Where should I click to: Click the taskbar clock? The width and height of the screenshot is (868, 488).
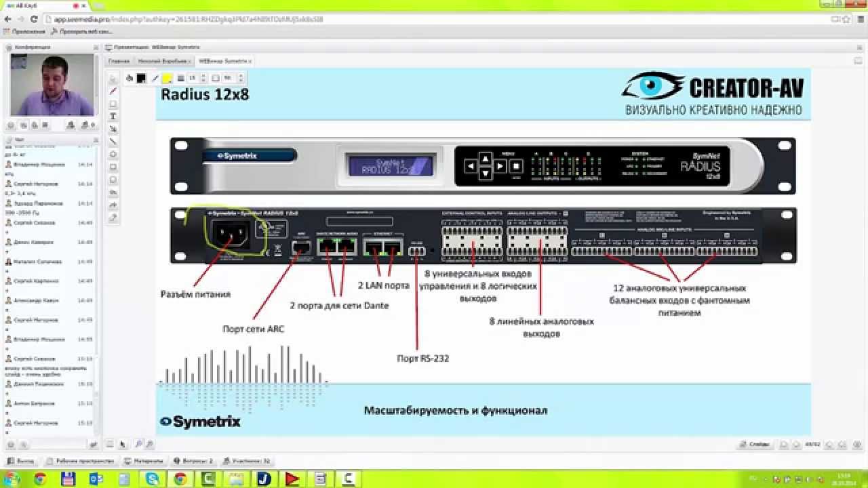[844, 479]
